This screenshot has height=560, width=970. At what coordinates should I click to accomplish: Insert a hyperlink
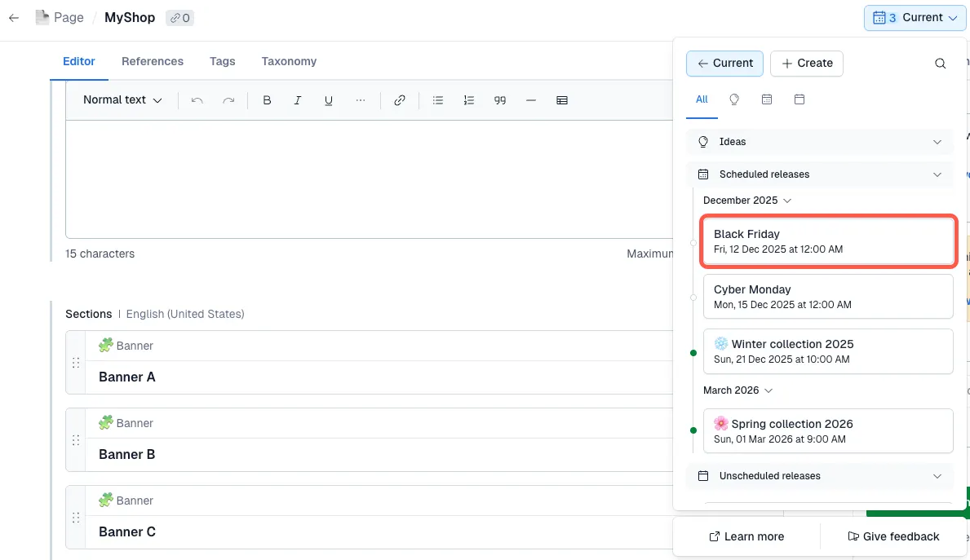(x=400, y=99)
